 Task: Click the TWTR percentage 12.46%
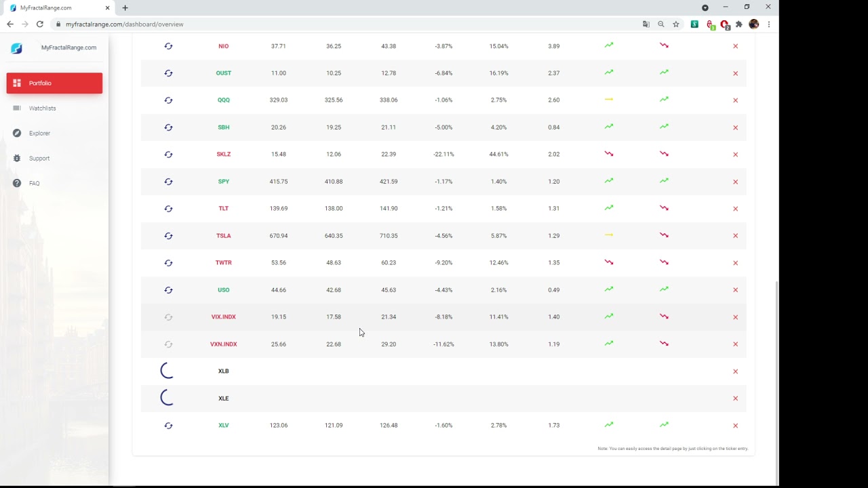498,263
